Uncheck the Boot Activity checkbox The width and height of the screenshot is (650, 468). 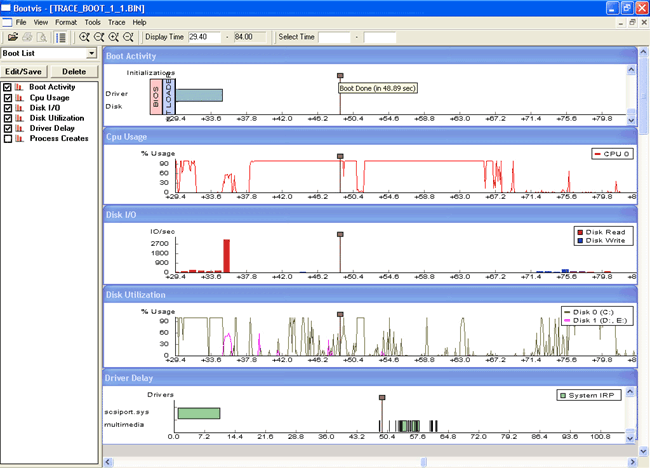(x=7, y=87)
